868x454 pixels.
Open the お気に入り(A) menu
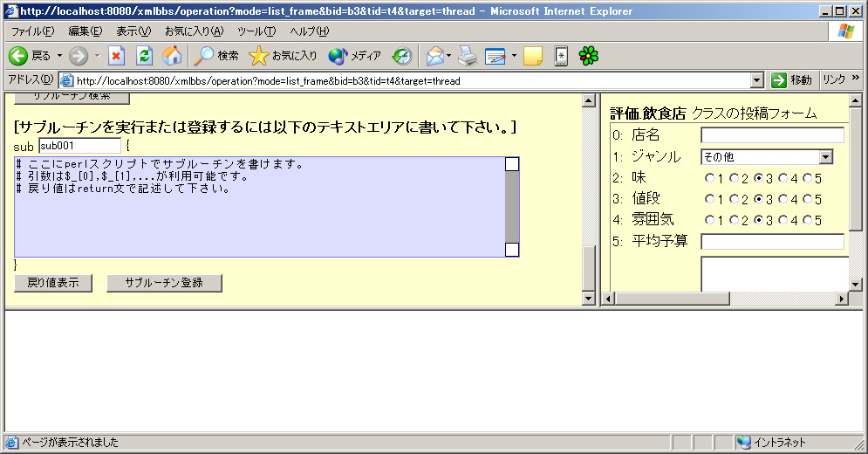point(195,31)
